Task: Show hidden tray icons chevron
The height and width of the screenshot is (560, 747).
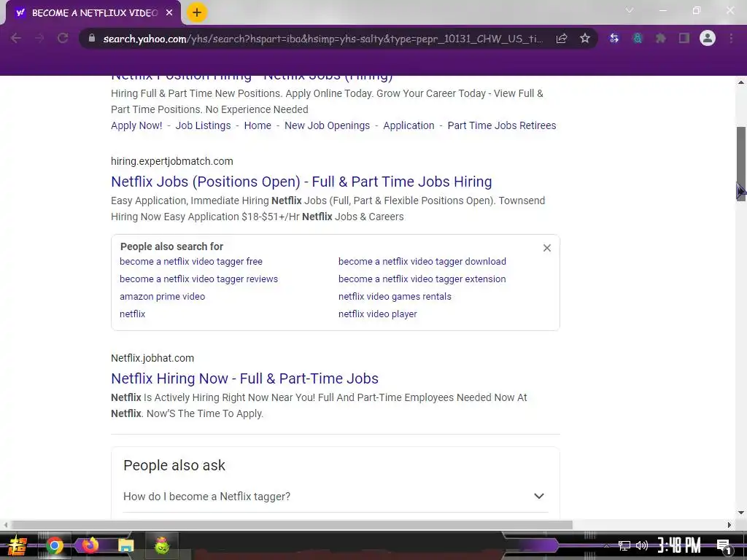Action: [606, 545]
